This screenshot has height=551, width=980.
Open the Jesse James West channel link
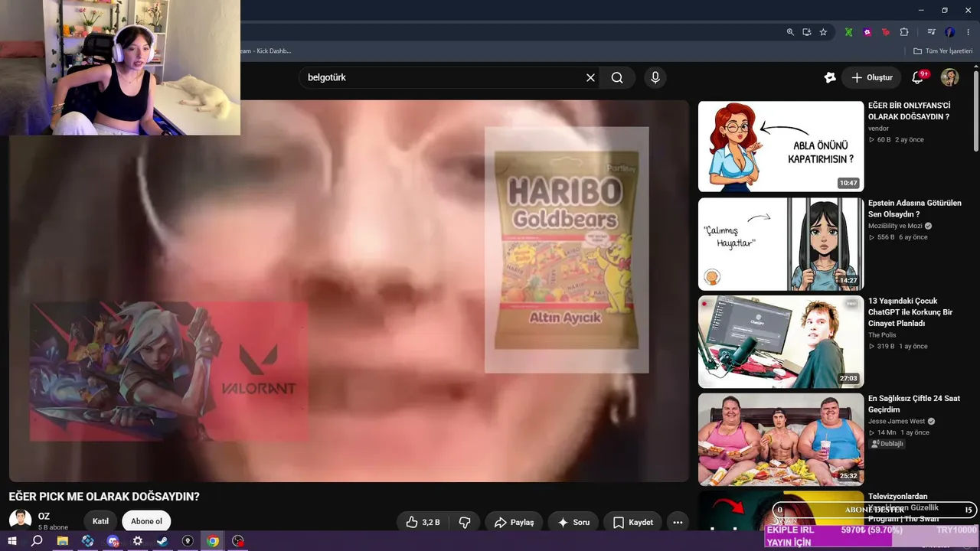897,422
